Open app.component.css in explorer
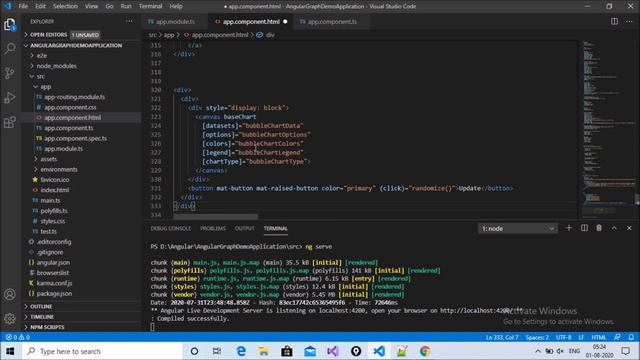640x360 pixels. (x=70, y=107)
